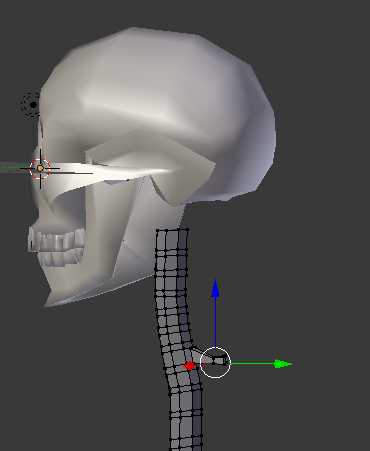370x451 pixels.
Task: Click the red X-axis manipulator handle
Action: pos(189,366)
